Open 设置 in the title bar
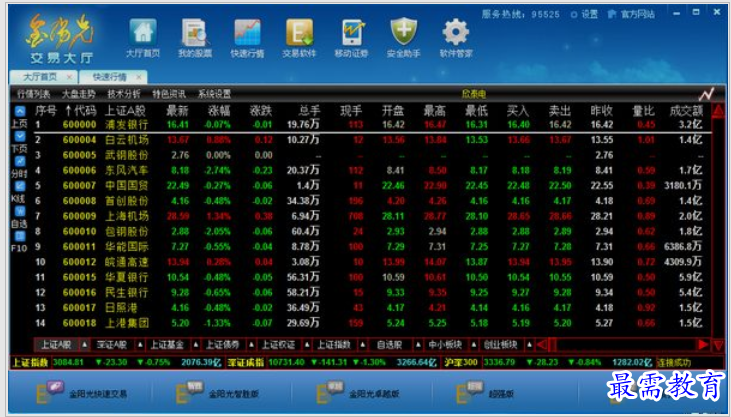731x417 pixels. 585,14
